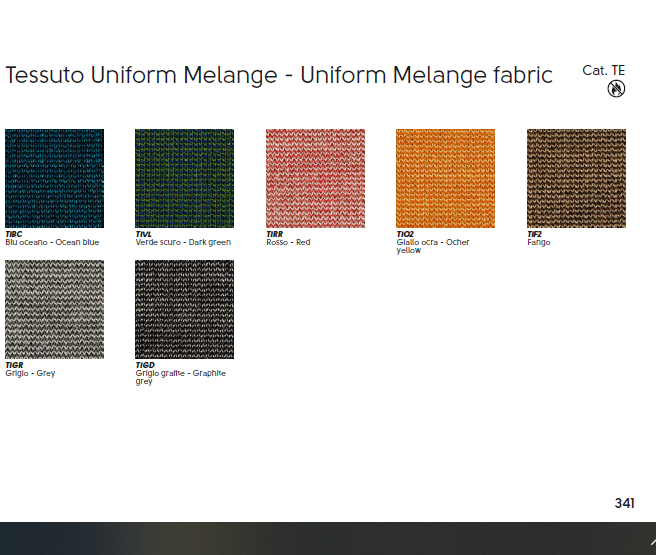Click the TIVL fabric code label

coord(143,234)
